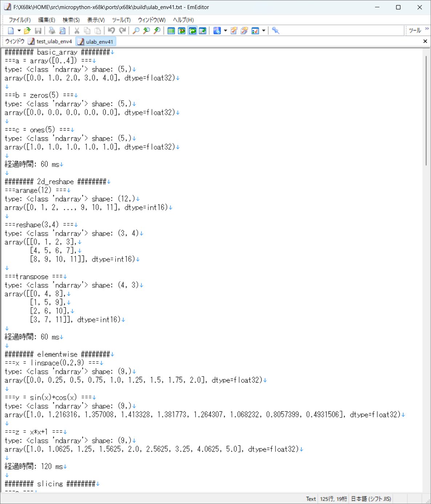Image resolution: width=431 pixels, height=504 pixels.
Task: Toggle the highlighted Wrap by Window icon
Action: click(192, 31)
